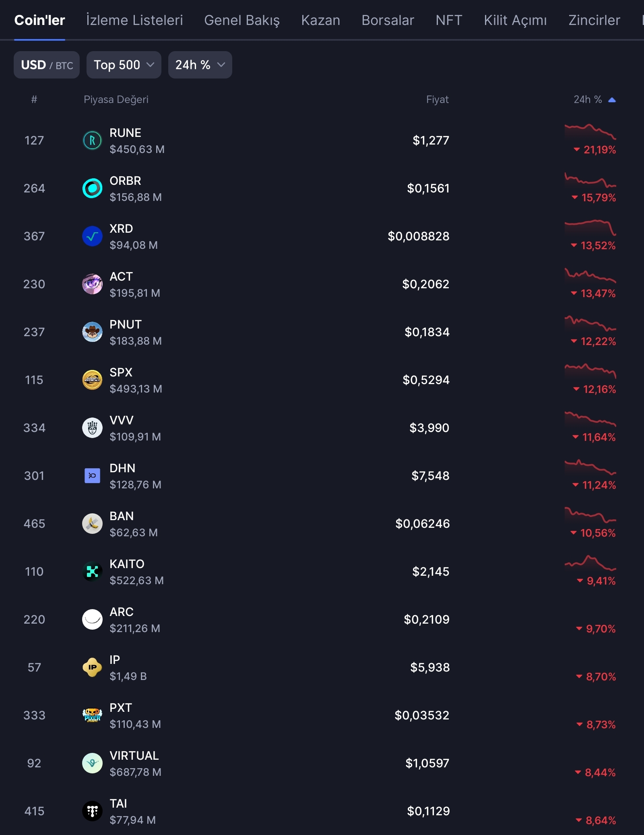Click the RUNE coin logo icon

tap(92, 141)
